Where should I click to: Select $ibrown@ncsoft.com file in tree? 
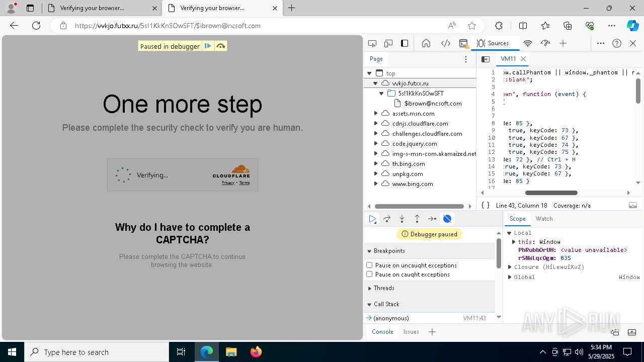(433, 104)
